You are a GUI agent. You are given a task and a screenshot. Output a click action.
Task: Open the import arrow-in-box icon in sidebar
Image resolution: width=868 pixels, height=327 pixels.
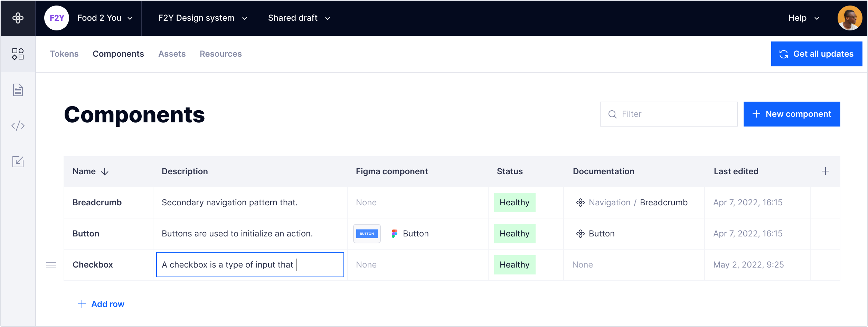point(18,161)
